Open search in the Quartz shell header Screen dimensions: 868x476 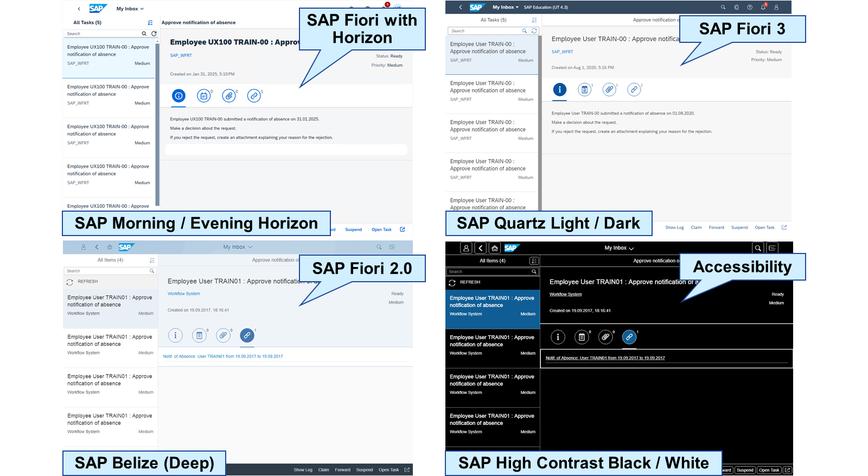[x=723, y=7]
